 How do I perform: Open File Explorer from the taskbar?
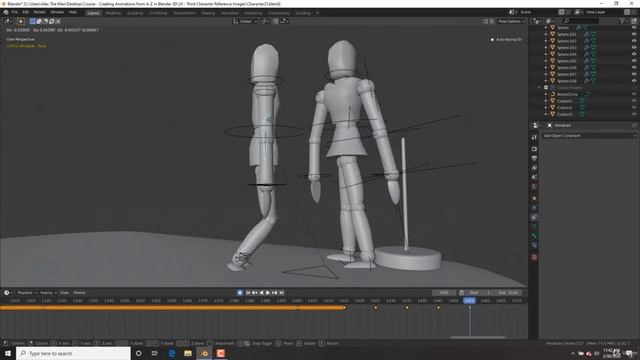(x=188, y=353)
